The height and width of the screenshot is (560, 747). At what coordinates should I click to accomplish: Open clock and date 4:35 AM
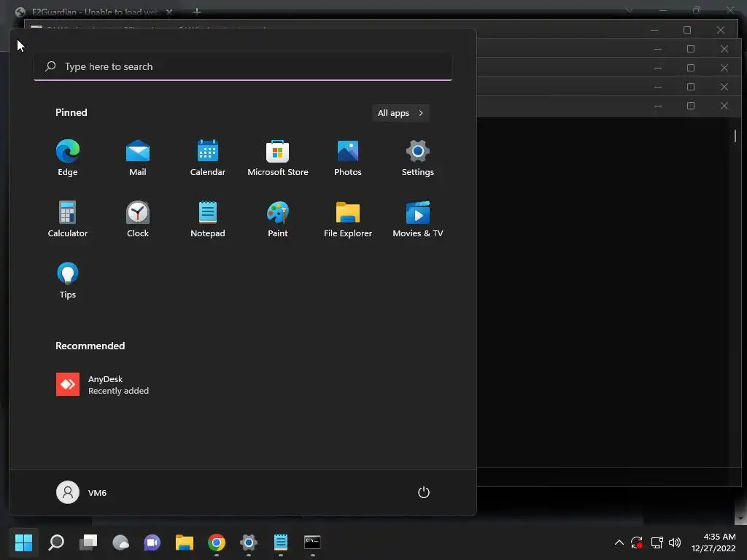pyautogui.click(x=713, y=542)
